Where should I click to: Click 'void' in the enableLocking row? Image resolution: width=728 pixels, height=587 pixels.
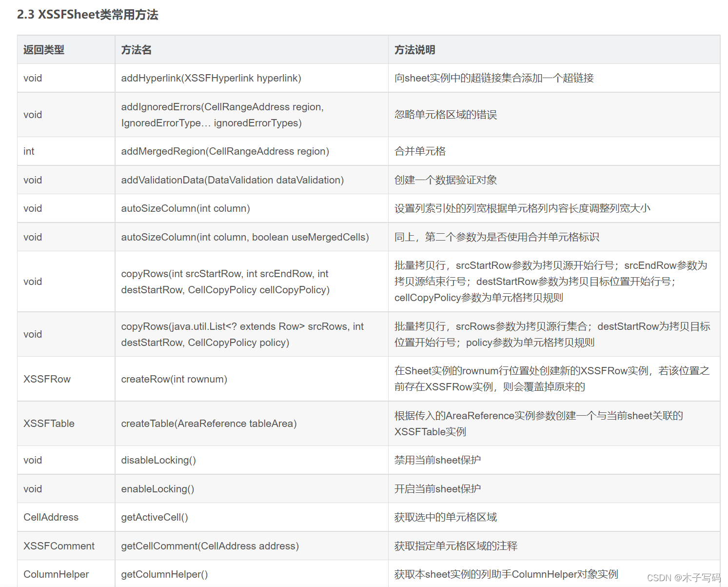click(x=33, y=489)
